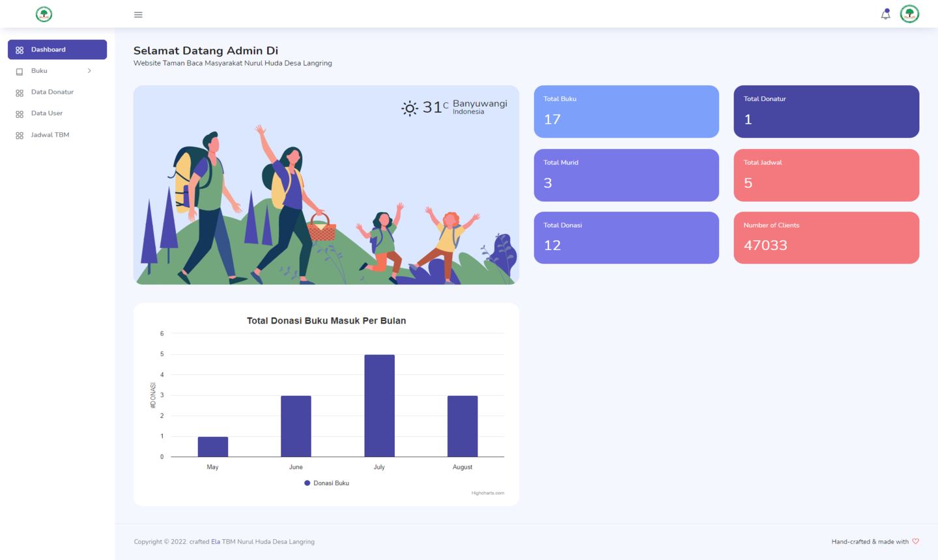Click the May bar in the chart
This screenshot has height=560, width=938.
[213, 447]
